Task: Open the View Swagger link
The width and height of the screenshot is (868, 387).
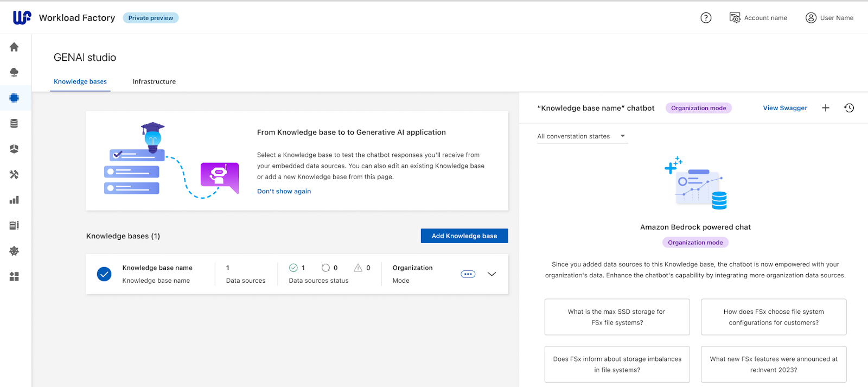Action: point(785,108)
